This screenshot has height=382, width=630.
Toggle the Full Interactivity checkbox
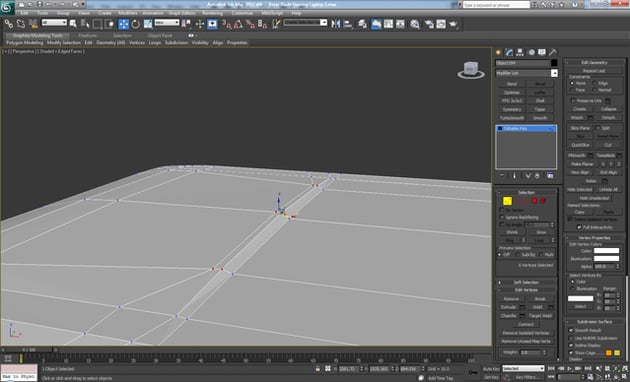tap(579, 227)
